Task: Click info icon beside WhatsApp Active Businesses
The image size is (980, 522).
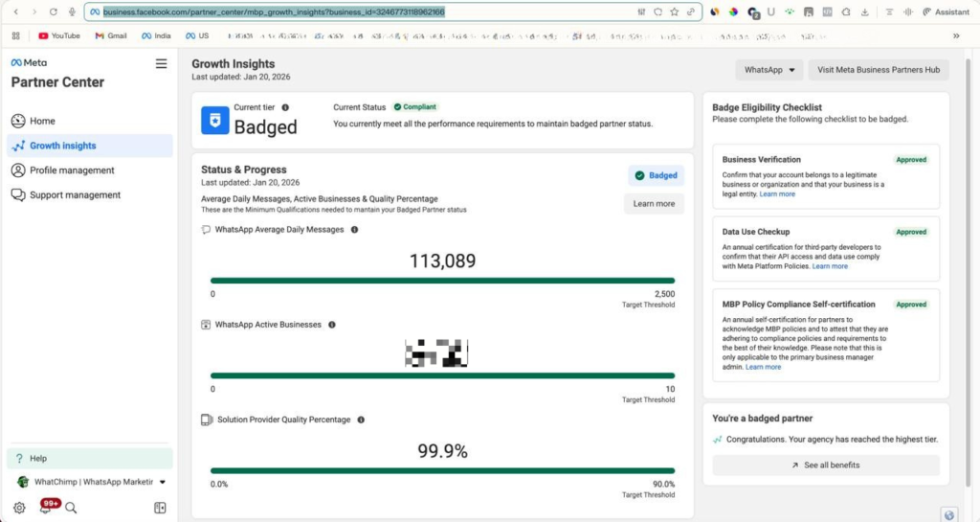Action: 332,325
